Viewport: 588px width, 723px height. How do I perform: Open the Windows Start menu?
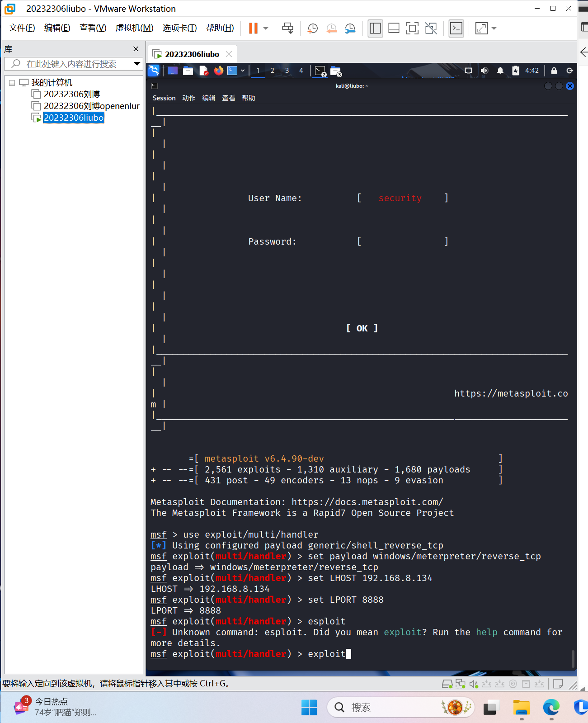point(309,707)
